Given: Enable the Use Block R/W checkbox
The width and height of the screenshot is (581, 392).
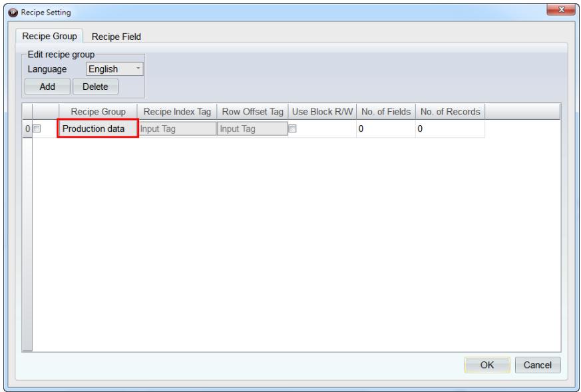Looking at the screenshot, I should (292, 129).
